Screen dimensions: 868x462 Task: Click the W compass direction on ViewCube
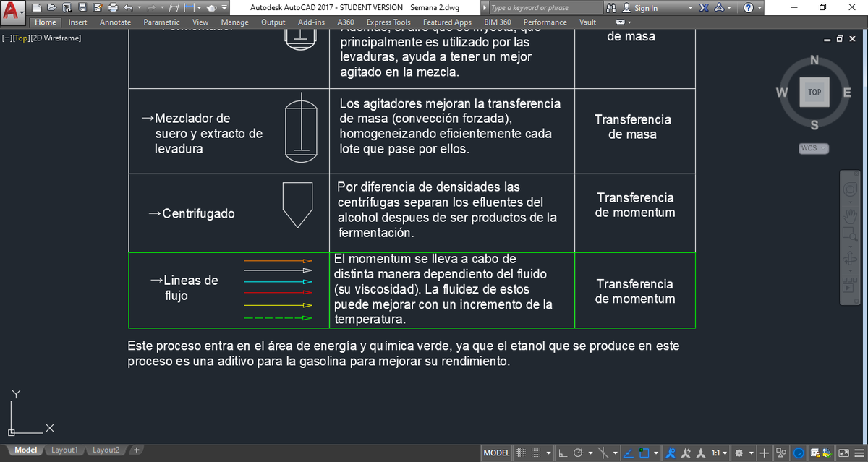[x=781, y=93]
